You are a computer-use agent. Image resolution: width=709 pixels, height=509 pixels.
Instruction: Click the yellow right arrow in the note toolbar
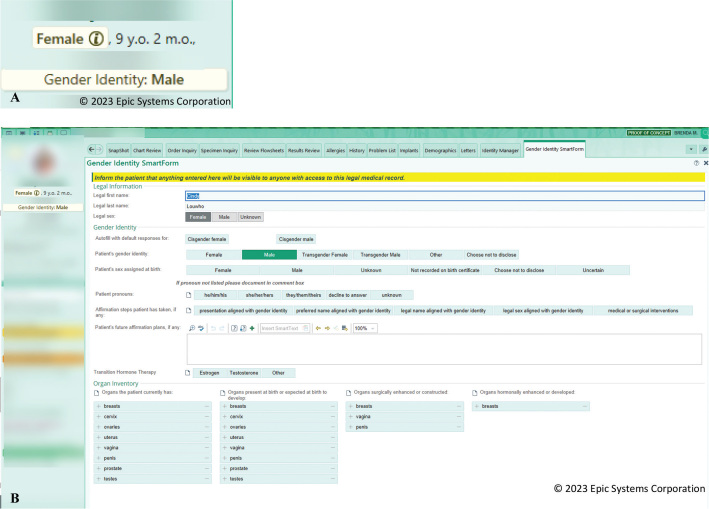[x=327, y=328]
